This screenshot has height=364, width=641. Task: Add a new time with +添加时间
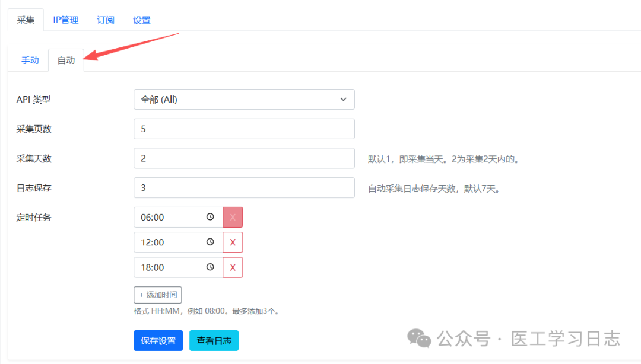pos(158,295)
